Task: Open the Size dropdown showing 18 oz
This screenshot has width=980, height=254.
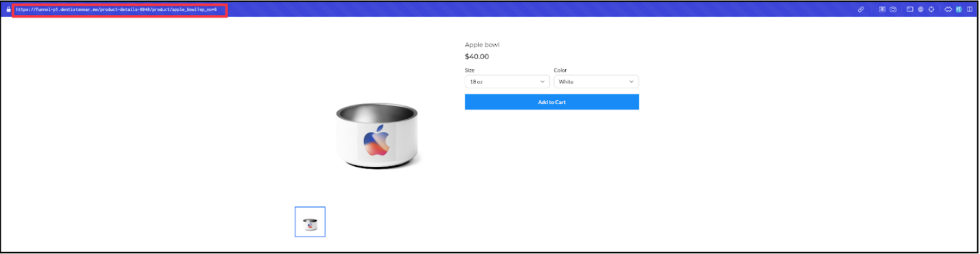Action: coord(507,82)
